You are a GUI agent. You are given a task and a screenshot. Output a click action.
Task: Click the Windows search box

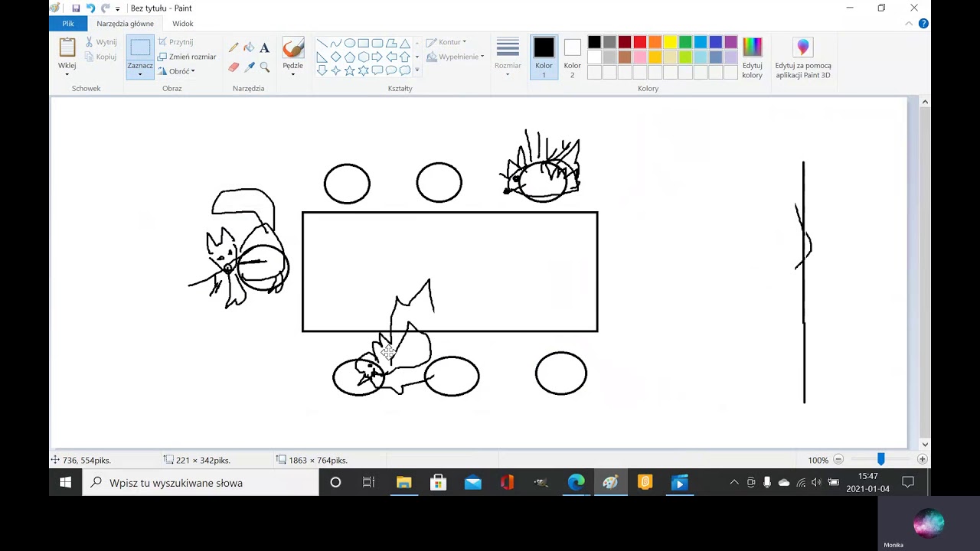(x=201, y=483)
